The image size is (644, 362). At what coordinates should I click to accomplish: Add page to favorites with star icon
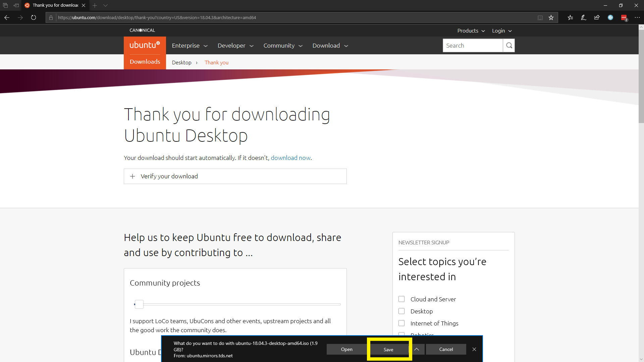551,18
